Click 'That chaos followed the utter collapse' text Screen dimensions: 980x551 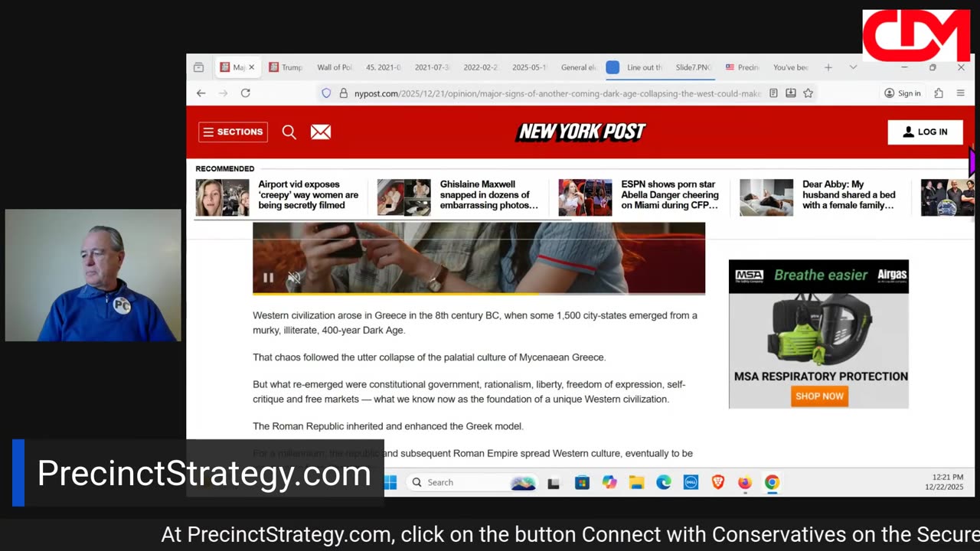(429, 357)
